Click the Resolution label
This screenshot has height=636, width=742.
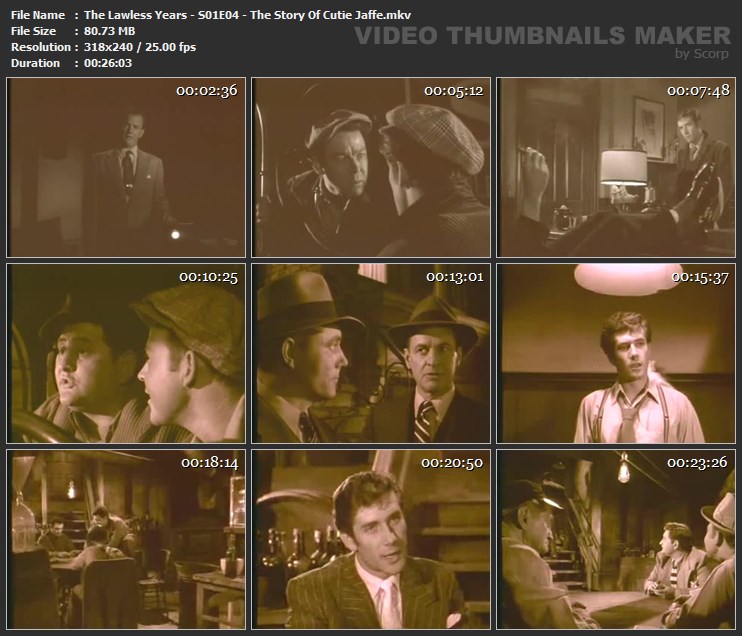coord(41,47)
